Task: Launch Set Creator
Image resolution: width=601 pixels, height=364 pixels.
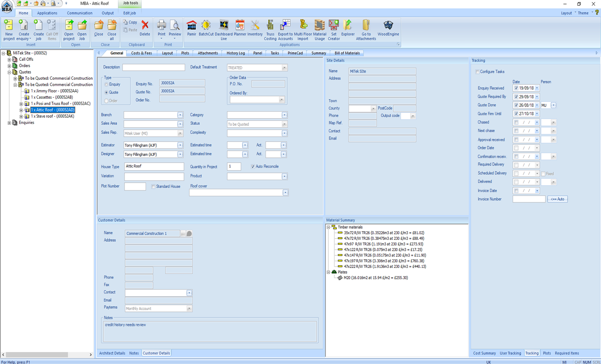Action: (x=334, y=30)
